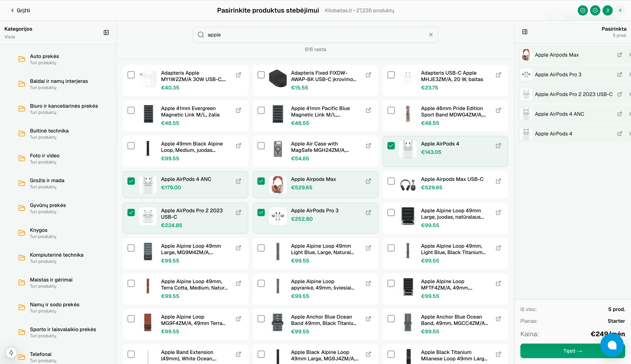631x364 pixels.
Task: Open external link for Apple 49mm Black Alpine Loop
Action: (x=238, y=146)
